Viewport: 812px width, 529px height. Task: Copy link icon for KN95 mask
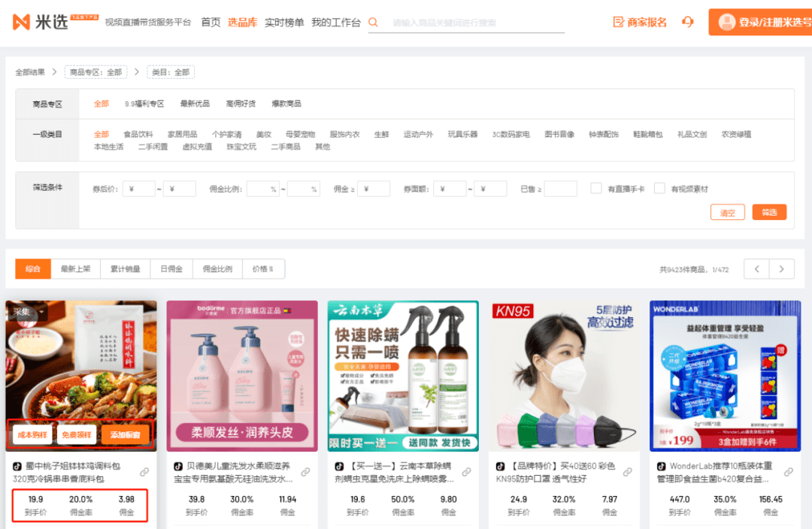coord(628,472)
